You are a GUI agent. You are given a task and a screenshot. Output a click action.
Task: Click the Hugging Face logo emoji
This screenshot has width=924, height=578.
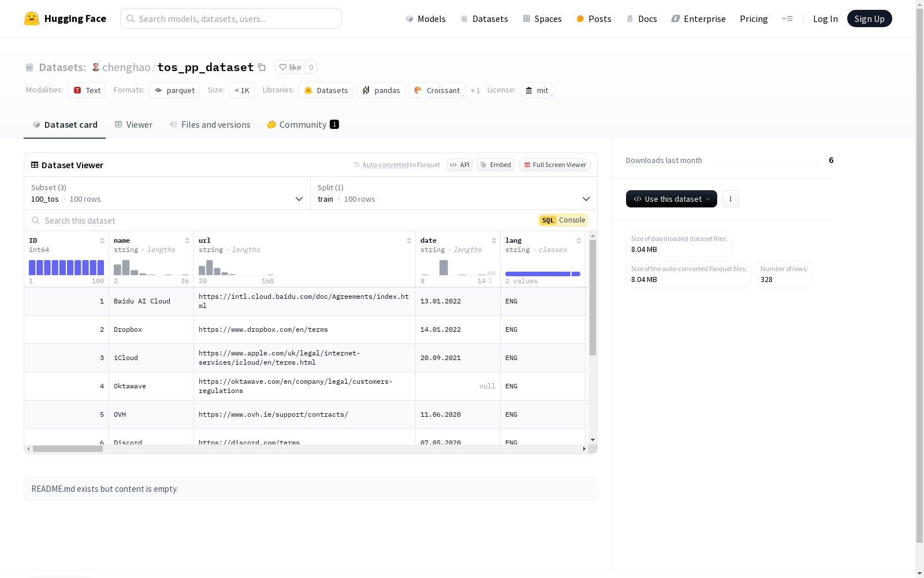pos(32,18)
